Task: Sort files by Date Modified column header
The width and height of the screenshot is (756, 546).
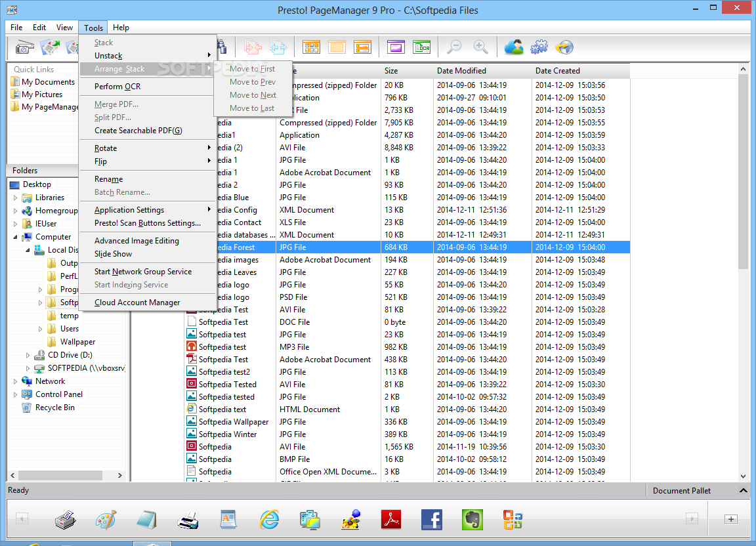Action: [x=482, y=70]
